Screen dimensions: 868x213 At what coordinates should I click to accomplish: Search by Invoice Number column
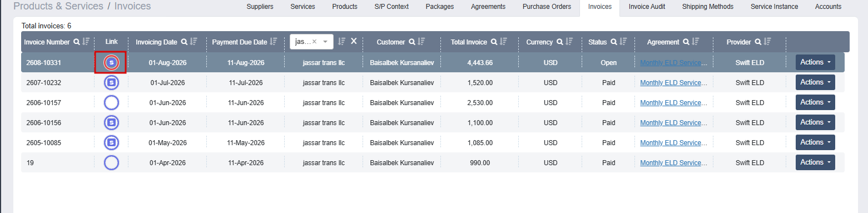tap(77, 42)
